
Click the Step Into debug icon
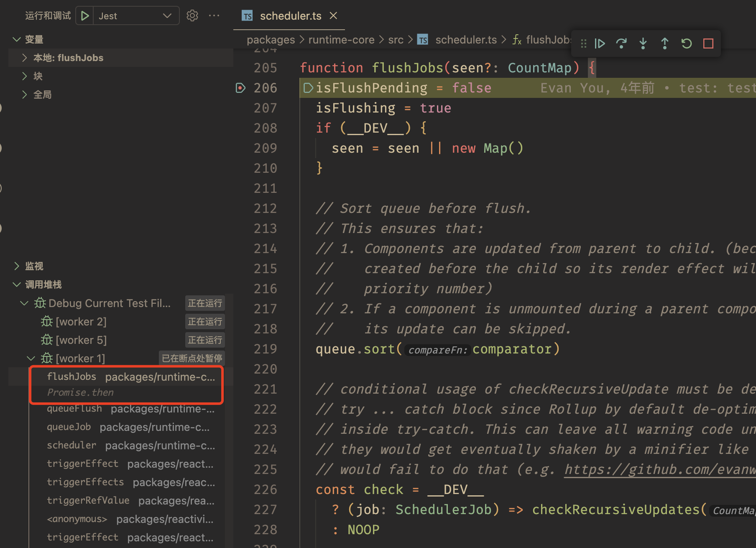point(643,44)
